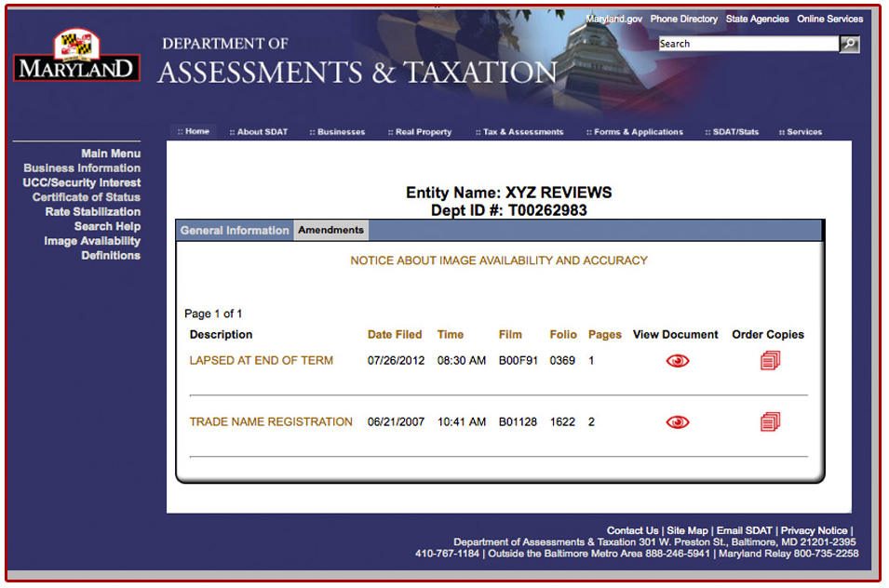
Task: Open the TRADE NAME REGISTRATION description
Action: (x=271, y=422)
